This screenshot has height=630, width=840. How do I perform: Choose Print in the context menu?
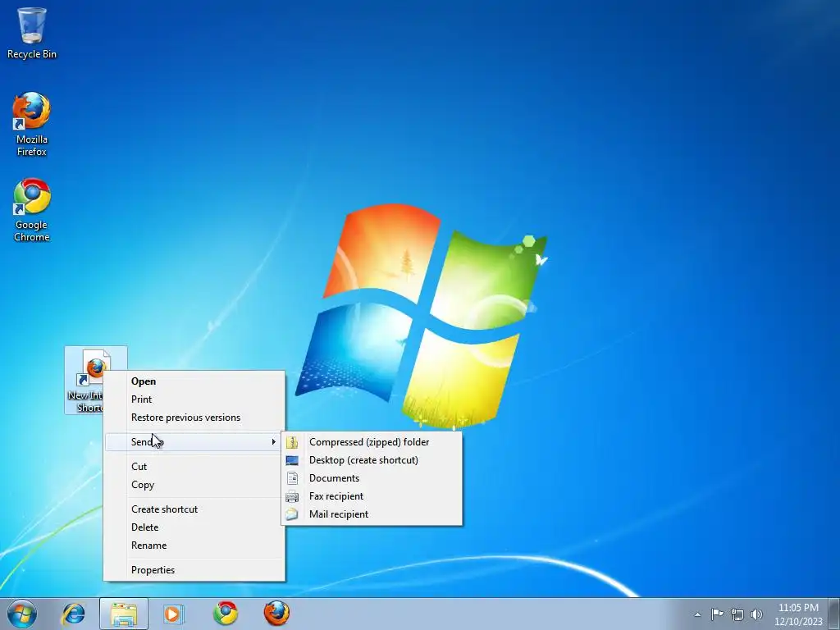pyautogui.click(x=194, y=399)
